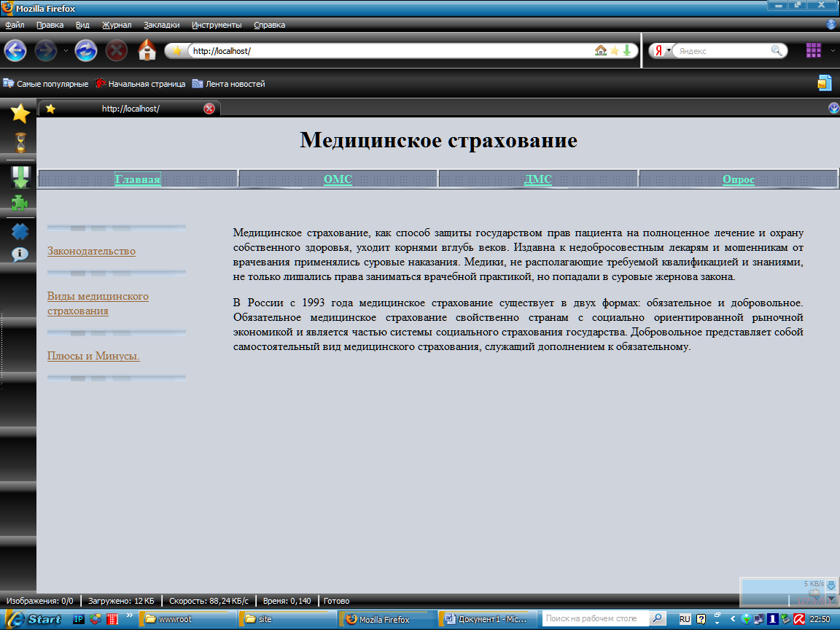The width and height of the screenshot is (840, 630).
Task: Click the small house icon inside the address bar
Action: pos(601,50)
